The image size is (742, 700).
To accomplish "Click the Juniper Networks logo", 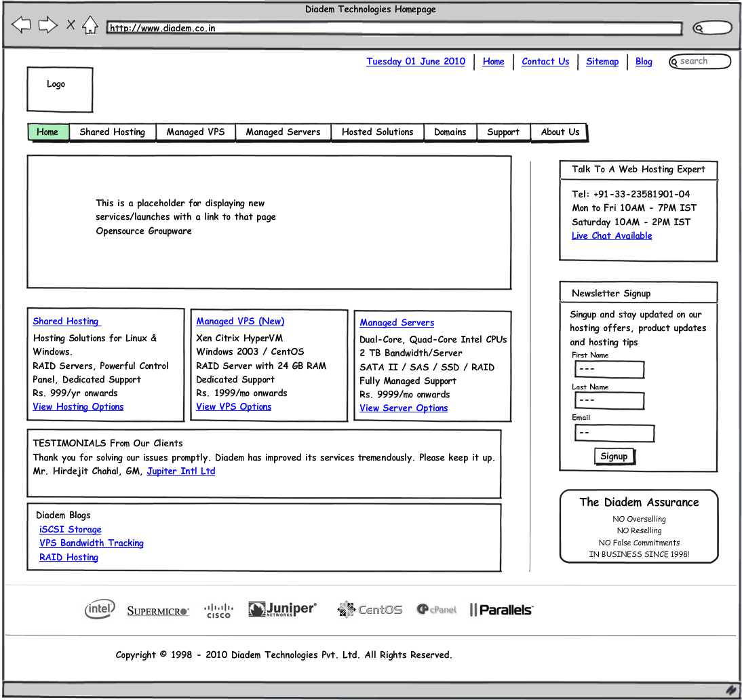I will tap(282, 609).
